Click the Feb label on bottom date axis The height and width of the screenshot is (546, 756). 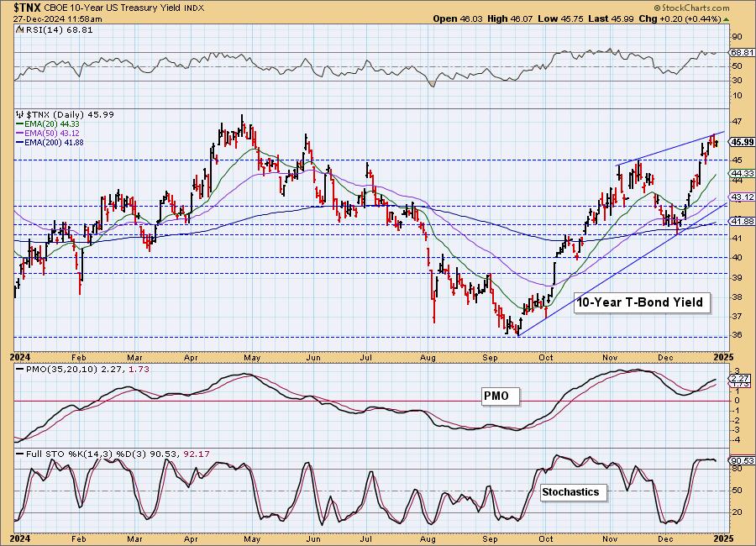78,538
